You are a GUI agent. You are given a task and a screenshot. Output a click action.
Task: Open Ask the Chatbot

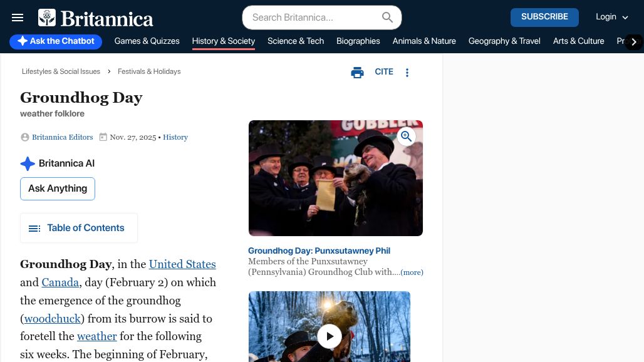point(56,41)
